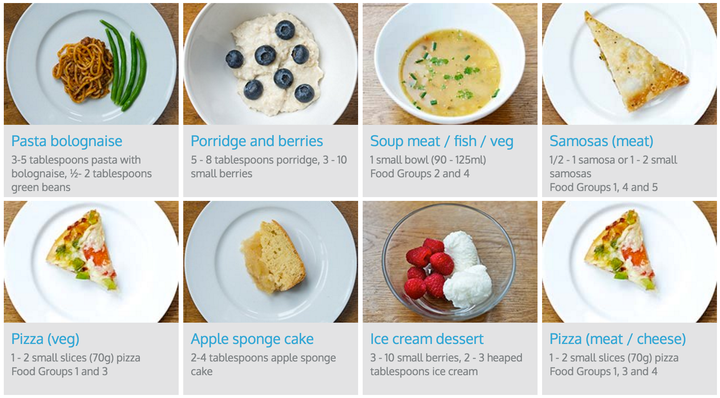Screen dimensions: 720x398
Task: Follow the Porridge and berries heading
Action: [x=257, y=141]
